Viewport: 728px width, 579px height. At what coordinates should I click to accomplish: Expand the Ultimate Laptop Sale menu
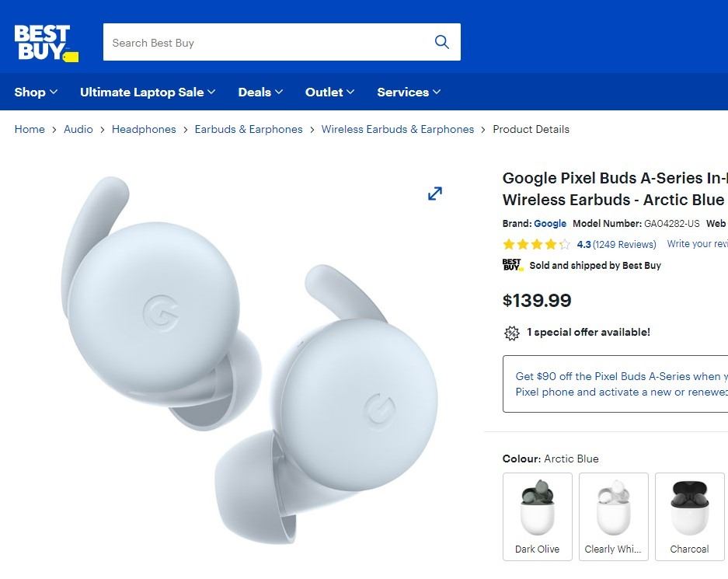point(148,92)
